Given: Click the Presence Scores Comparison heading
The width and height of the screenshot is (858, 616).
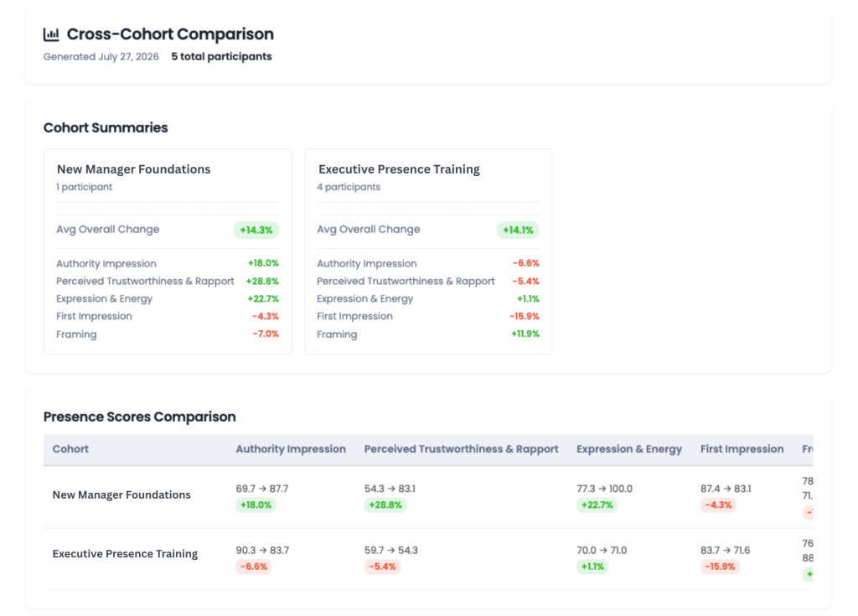Looking at the screenshot, I should click(140, 417).
